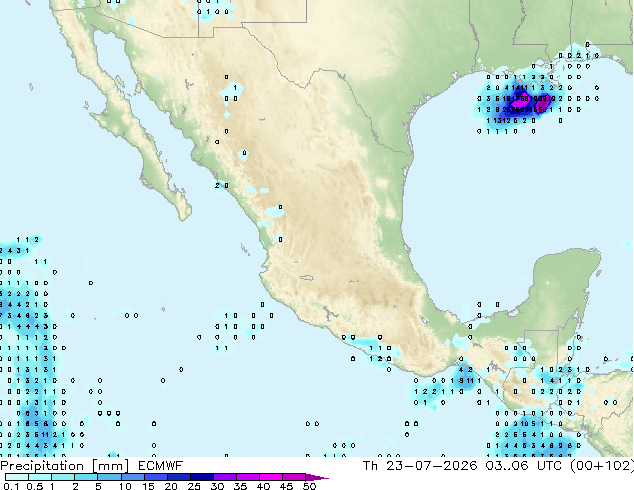Screen dimensions: 634x490
Task: Click the legend value '0.1'
Action: click(11, 486)
